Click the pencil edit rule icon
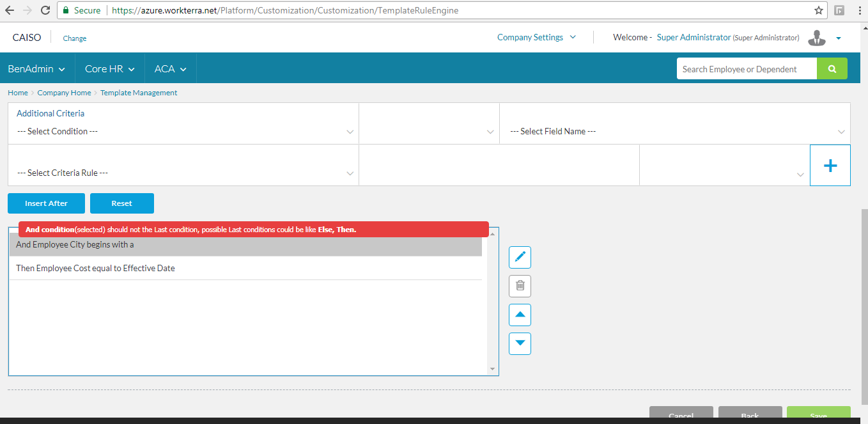The width and height of the screenshot is (868, 424). pyautogui.click(x=520, y=257)
